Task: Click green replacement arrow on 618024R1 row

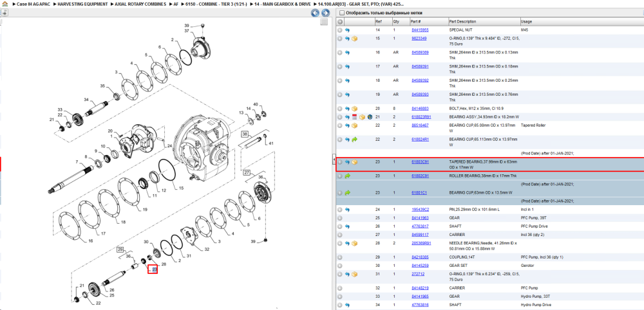Action: point(354,140)
